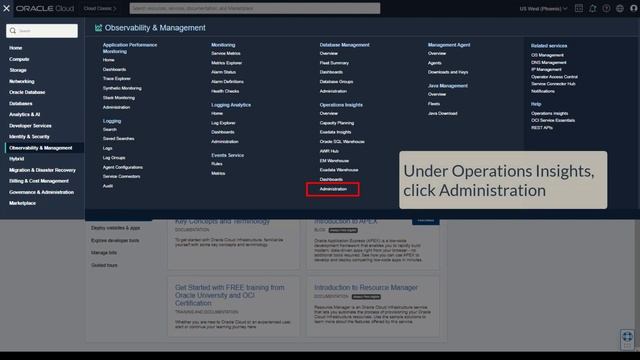Open AWR Hub link
Image resolution: width=640 pixels, height=360 pixels.
(329, 151)
